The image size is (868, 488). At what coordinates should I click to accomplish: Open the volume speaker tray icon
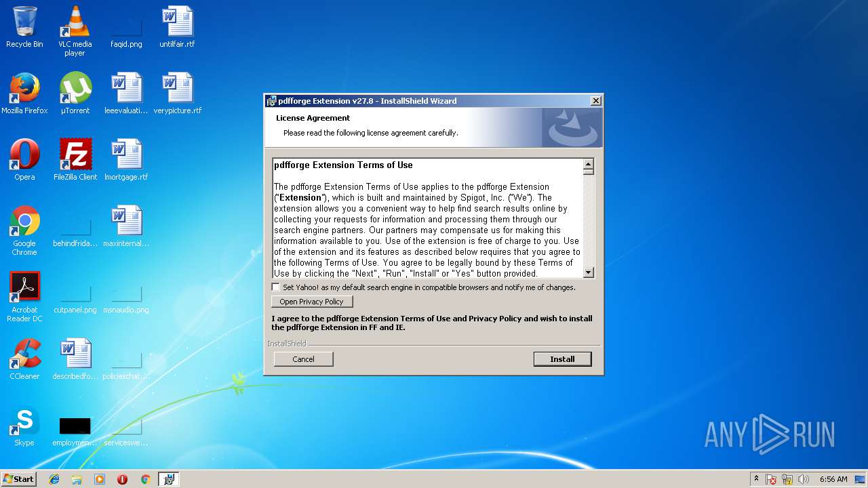click(804, 479)
